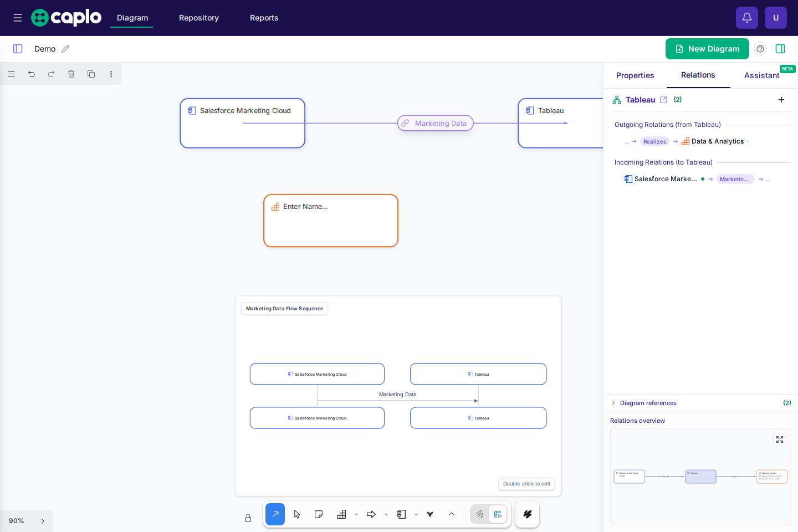Click Double click to edit hint
This screenshot has height=532, width=798.
(526, 484)
